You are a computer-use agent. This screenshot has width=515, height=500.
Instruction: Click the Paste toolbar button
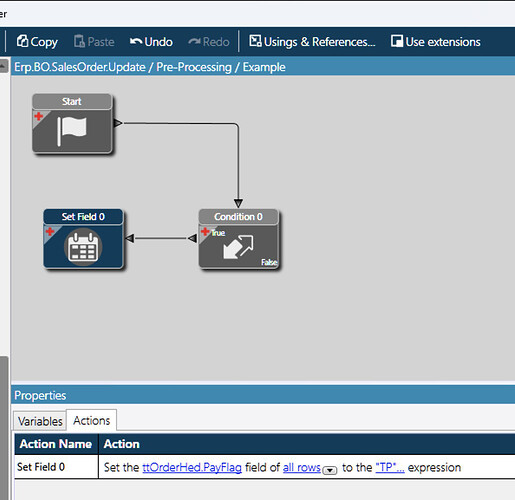pyautogui.click(x=94, y=42)
